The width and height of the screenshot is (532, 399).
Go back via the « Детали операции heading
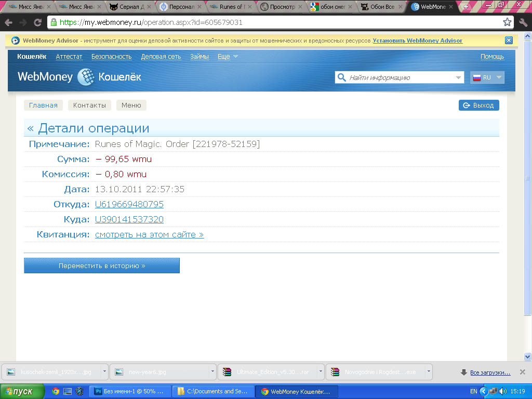coord(88,128)
